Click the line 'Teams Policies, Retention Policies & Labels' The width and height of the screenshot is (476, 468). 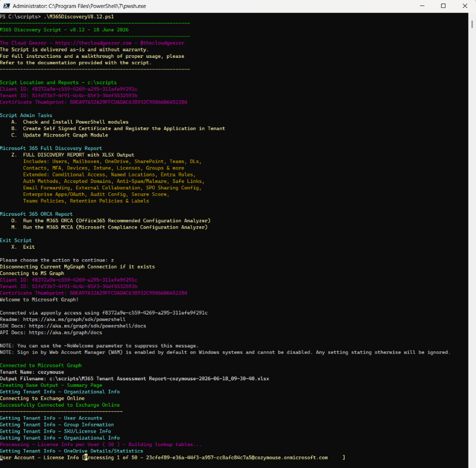[86, 201]
